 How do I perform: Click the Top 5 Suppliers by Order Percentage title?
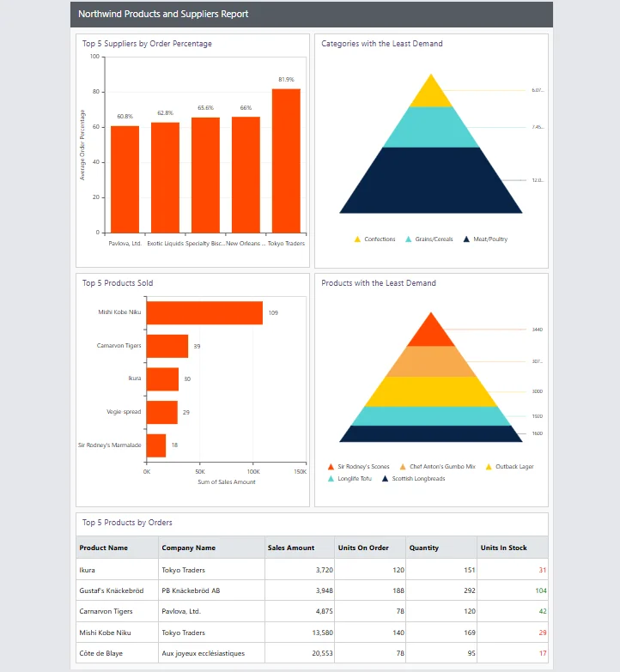pos(147,44)
